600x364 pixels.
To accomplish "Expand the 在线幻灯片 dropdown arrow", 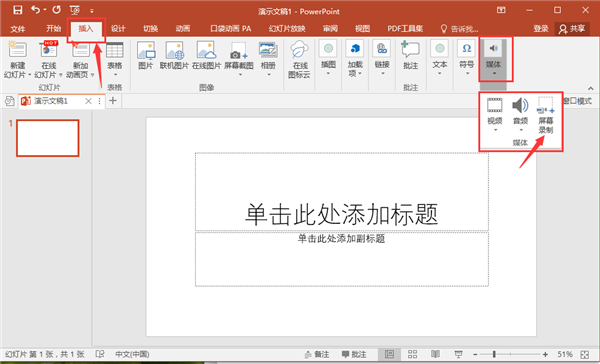I will click(60, 75).
